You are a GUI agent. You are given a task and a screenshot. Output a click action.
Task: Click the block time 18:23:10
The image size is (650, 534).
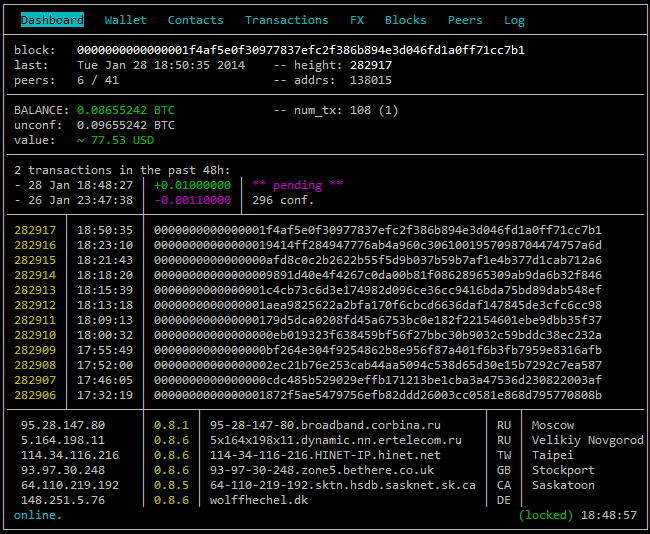105,245
